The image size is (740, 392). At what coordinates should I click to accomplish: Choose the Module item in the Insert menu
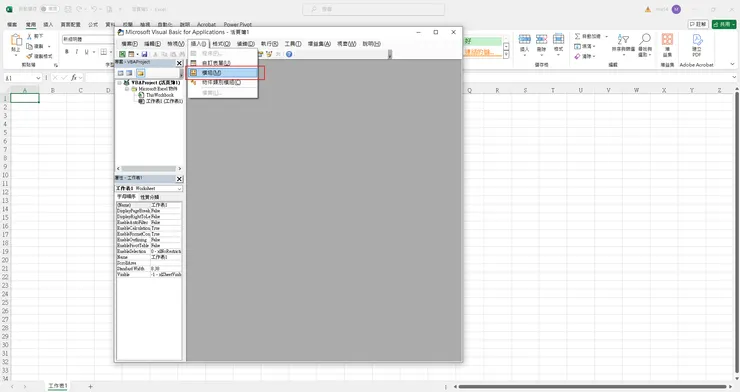click(223, 73)
